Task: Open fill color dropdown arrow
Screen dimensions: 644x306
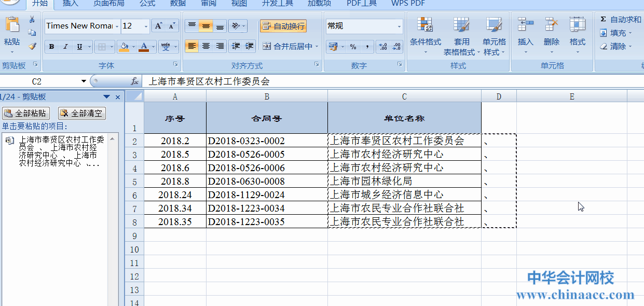Action: tap(133, 47)
